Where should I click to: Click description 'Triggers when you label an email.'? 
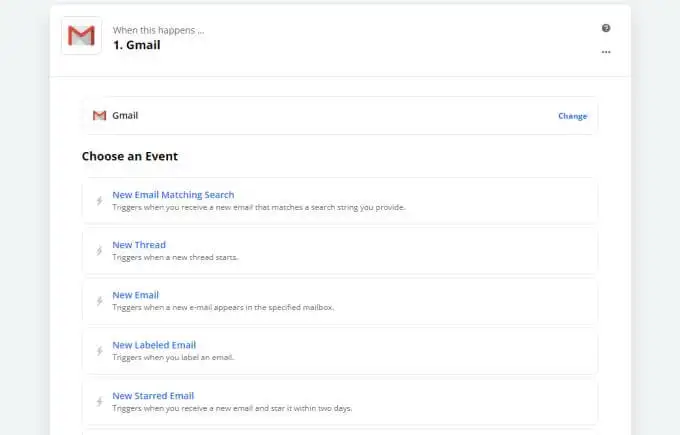173,357
